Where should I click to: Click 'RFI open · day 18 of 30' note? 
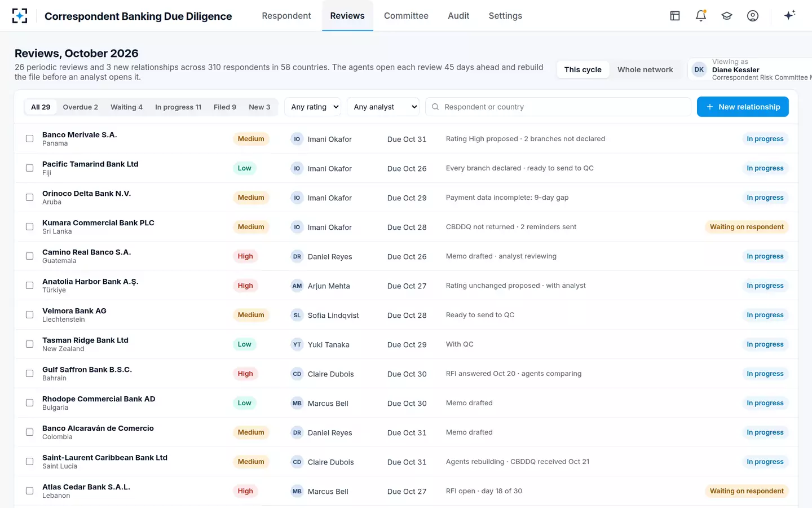(x=484, y=491)
